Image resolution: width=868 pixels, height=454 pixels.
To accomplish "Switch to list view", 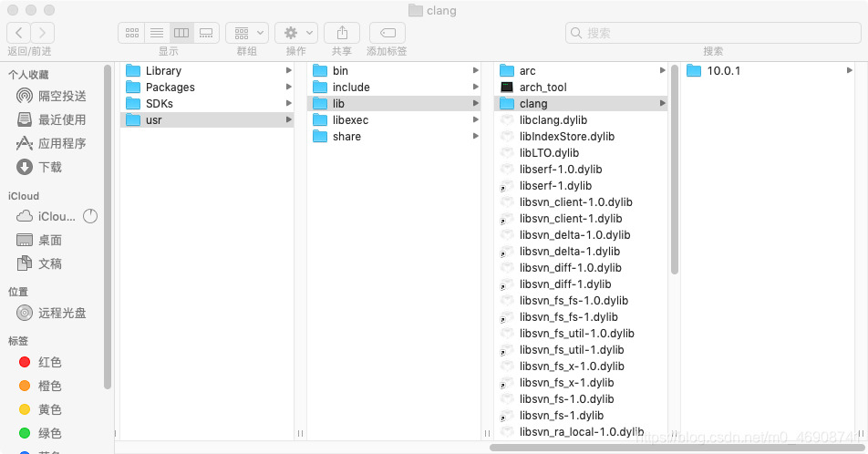I will pos(157,33).
